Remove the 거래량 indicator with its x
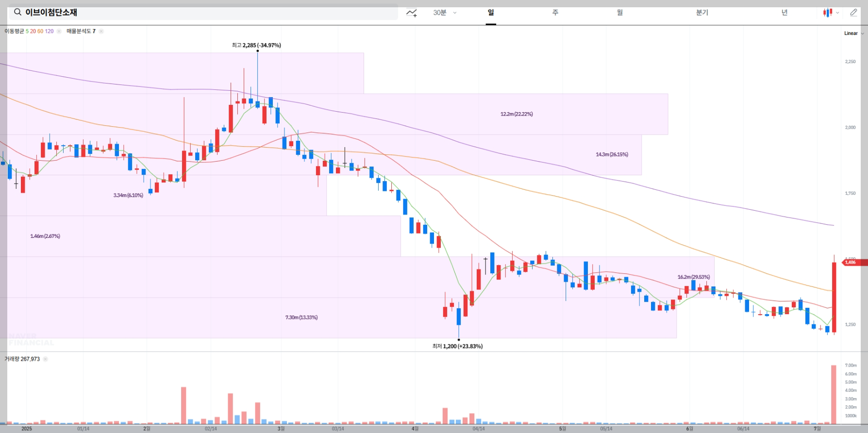This screenshot has width=868, height=433. 45,359
